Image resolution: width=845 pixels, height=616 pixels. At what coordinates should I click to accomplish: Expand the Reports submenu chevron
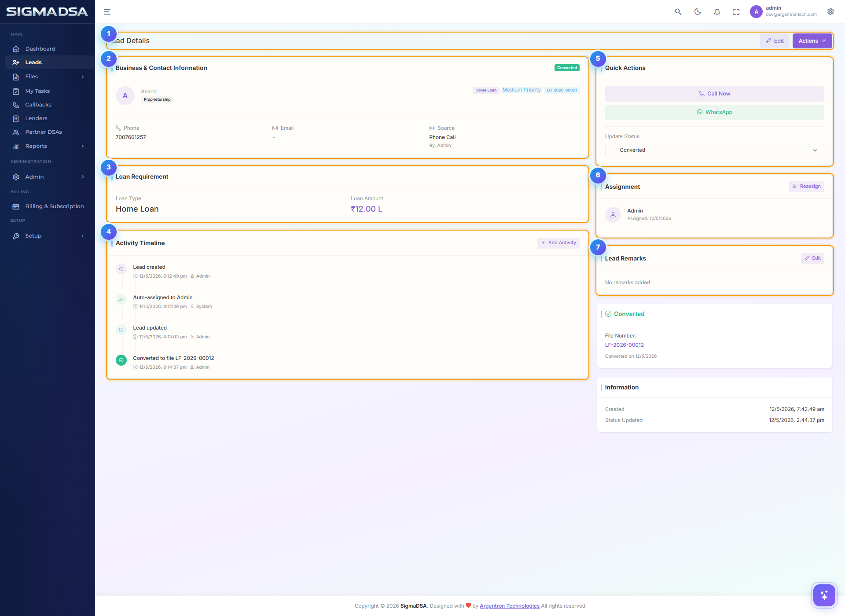tap(83, 146)
